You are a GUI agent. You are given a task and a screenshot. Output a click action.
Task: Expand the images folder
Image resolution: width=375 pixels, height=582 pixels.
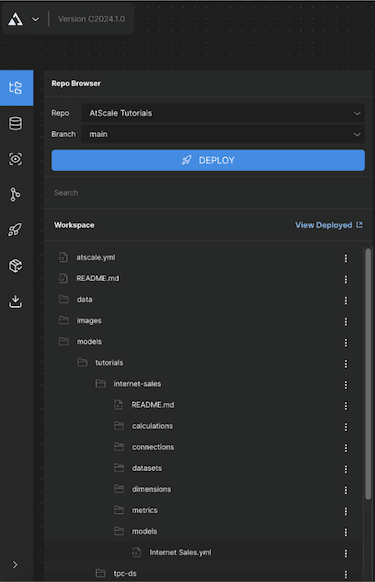[x=89, y=320]
